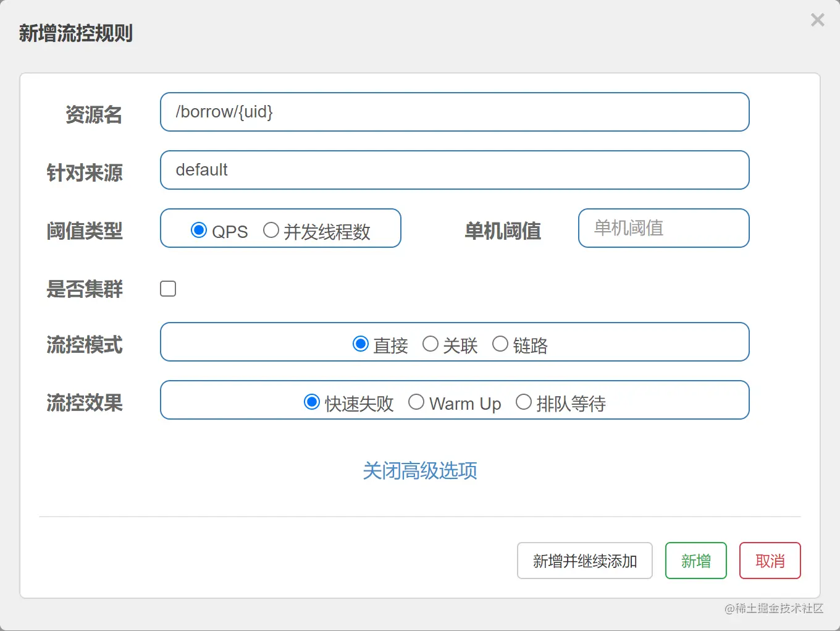Screen dimensions: 840x631
Task: Click the 单机阈值 input field
Action: [664, 228]
